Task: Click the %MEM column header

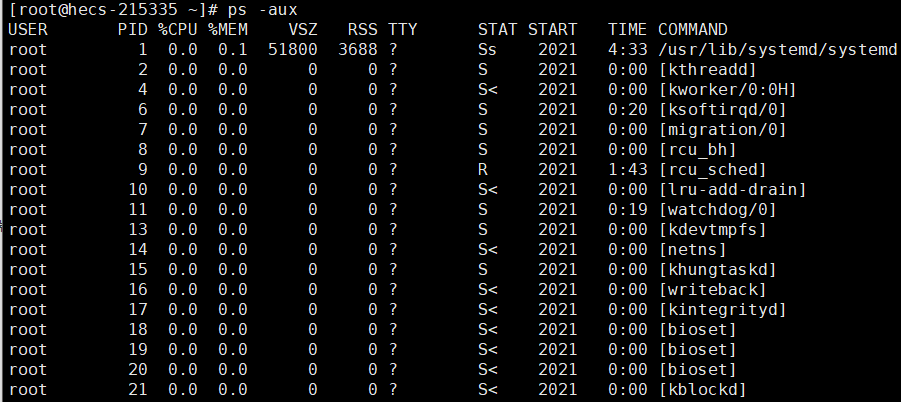Action: coord(228,29)
